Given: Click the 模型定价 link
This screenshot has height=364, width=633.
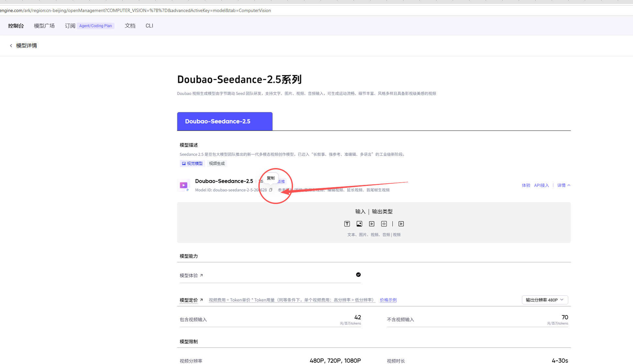Looking at the screenshot, I should pyautogui.click(x=189, y=300).
